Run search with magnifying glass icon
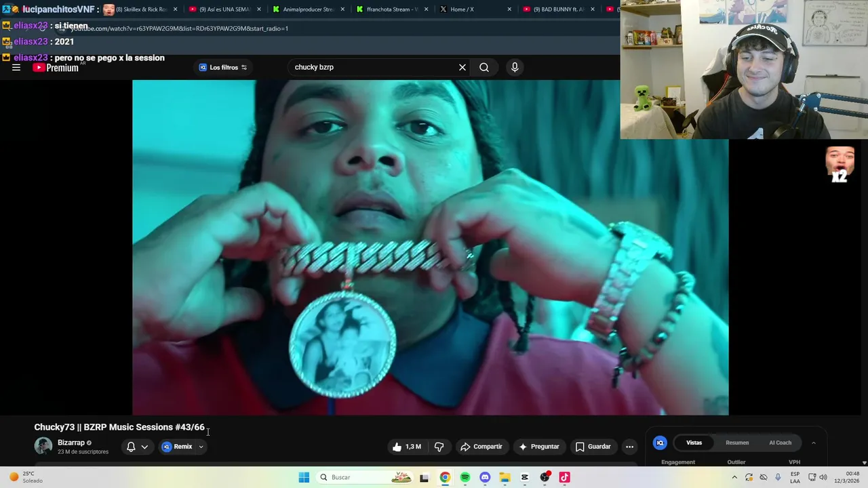This screenshot has height=488, width=868. pyautogui.click(x=484, y=67)
